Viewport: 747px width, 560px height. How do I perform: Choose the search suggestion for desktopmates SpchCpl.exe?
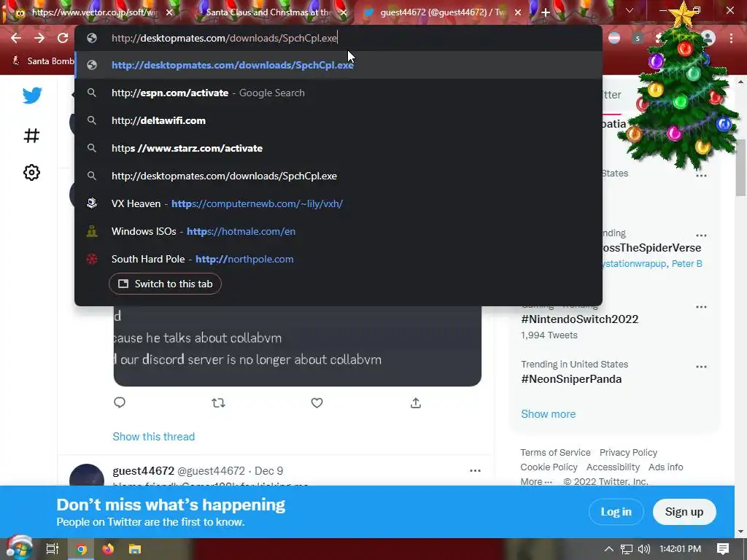(x=338, y=176)
